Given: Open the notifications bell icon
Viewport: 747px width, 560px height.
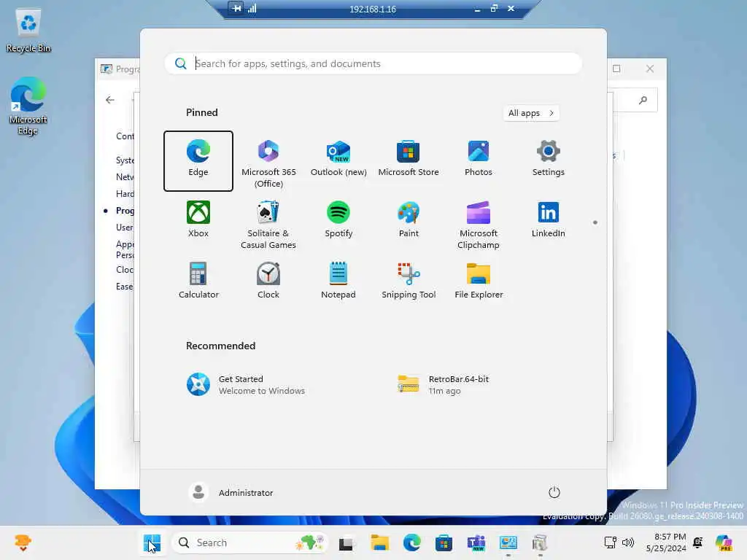Looking at the screenshot, I should point(698,542).
